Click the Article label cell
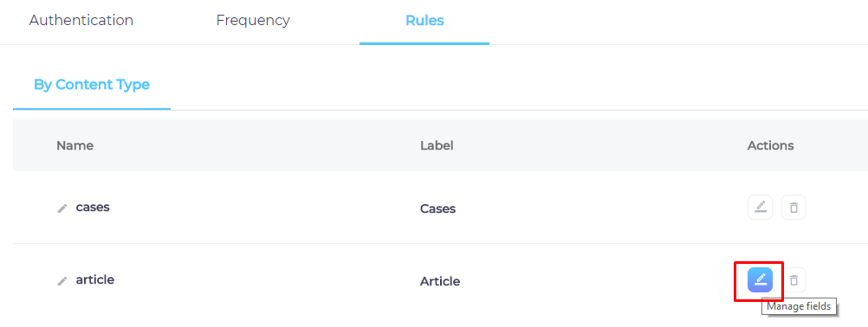The image size is (868, 327). (x=440, y=281)
